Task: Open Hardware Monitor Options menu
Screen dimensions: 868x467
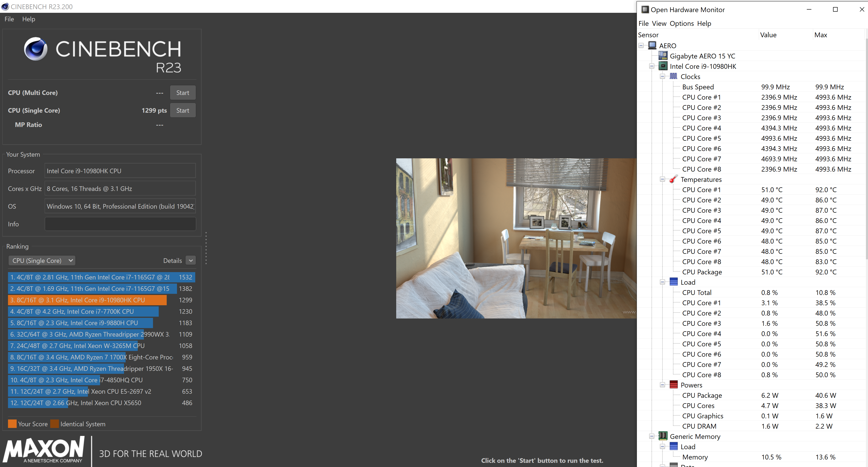Action: 681,23
